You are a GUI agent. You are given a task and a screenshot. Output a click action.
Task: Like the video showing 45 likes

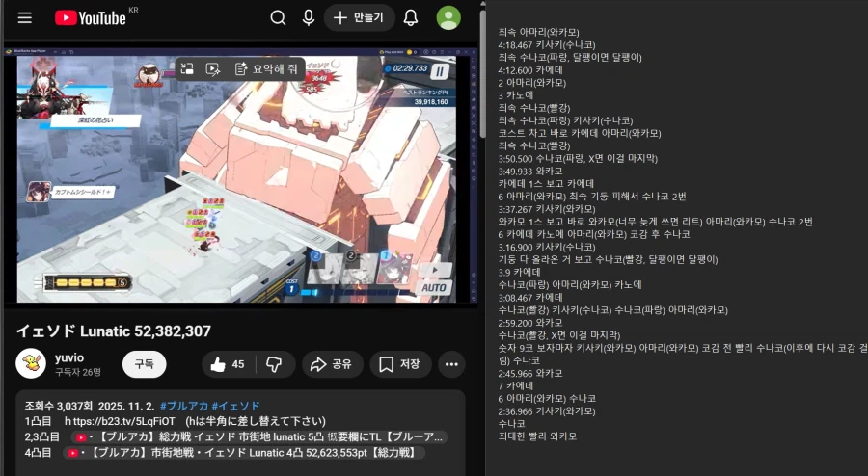(228, 364)
